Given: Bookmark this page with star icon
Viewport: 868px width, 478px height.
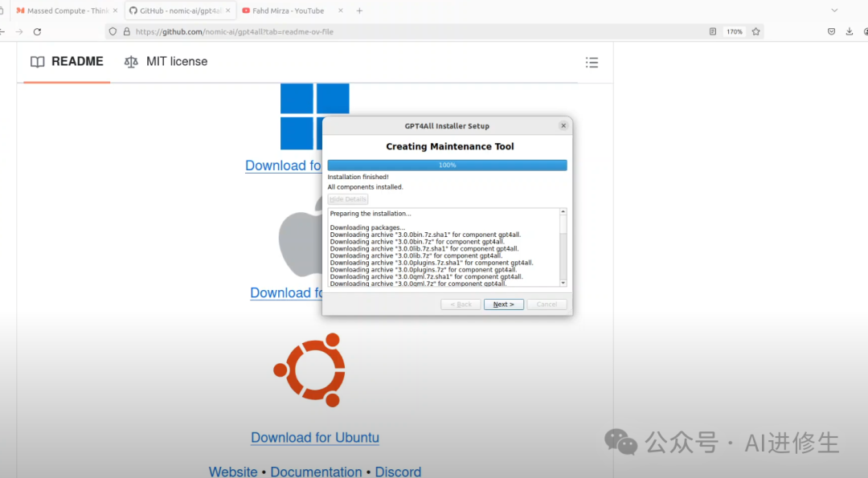Looking at the screenshot, I should [x=755, y=31].
